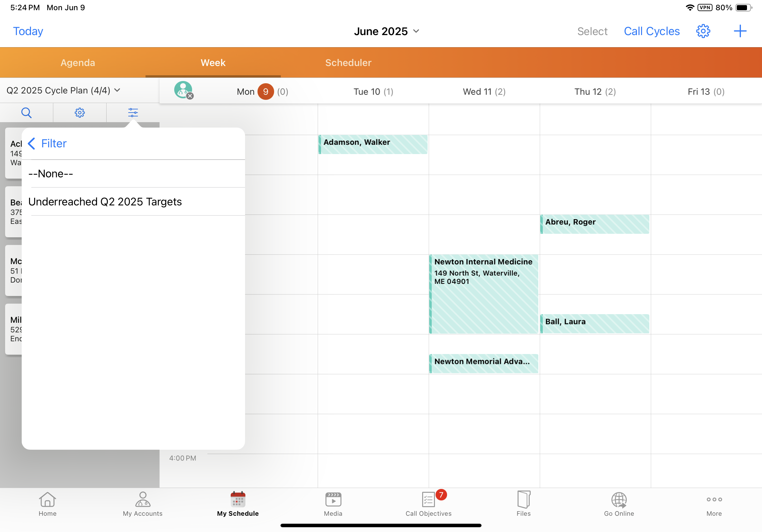
Task: Open the Newton Internal Medicine appointment
Action: (x=483, y=293)
